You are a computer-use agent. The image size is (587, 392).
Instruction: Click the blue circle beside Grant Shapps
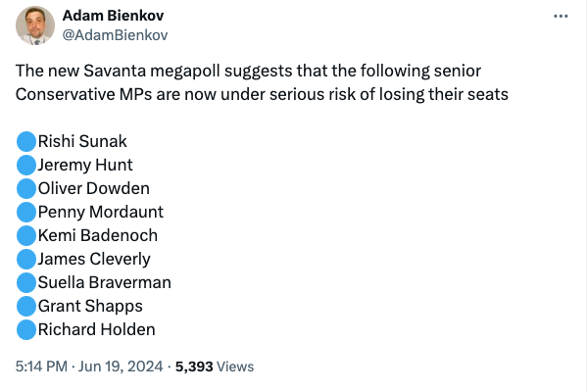coord(26,307)
